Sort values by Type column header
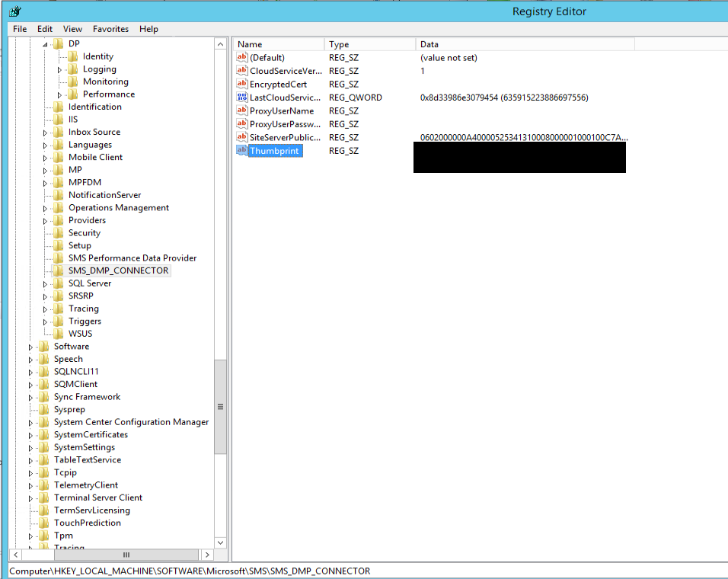The width and height of the screenshot is (728, 579). (x=369, y=44)
